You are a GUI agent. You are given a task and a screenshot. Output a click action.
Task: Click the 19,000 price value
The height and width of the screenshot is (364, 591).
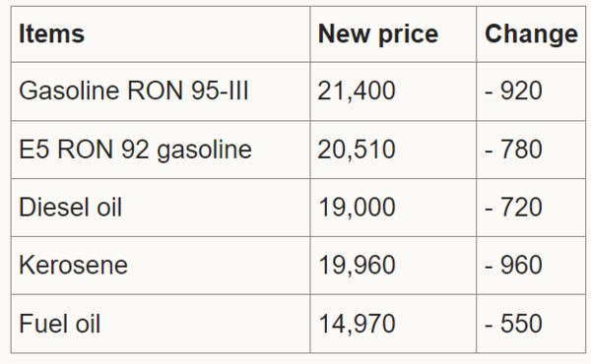(x=357, y=207)
